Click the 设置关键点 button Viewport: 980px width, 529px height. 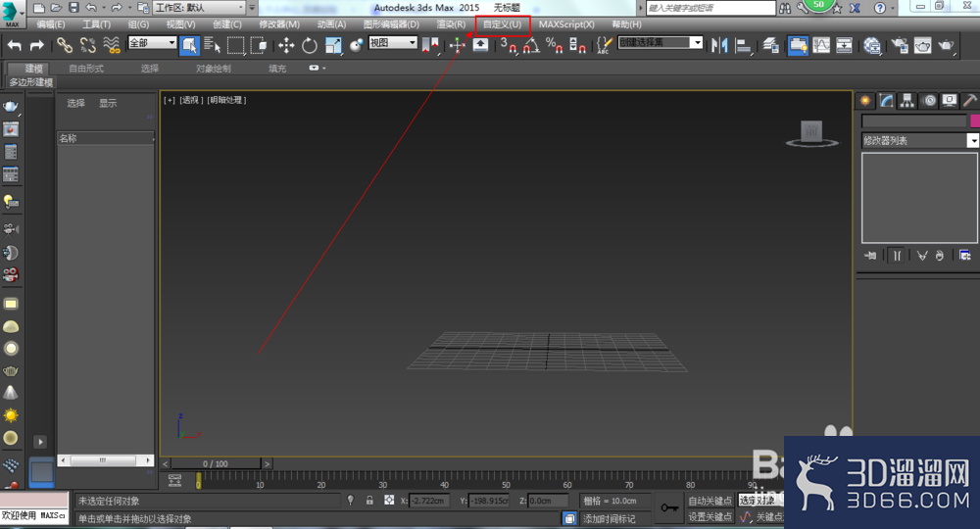[x=710, y=516]
